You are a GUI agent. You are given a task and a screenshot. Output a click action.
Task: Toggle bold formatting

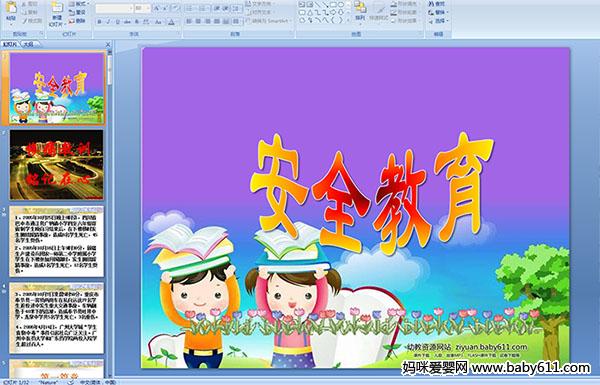tap(99, 22)
